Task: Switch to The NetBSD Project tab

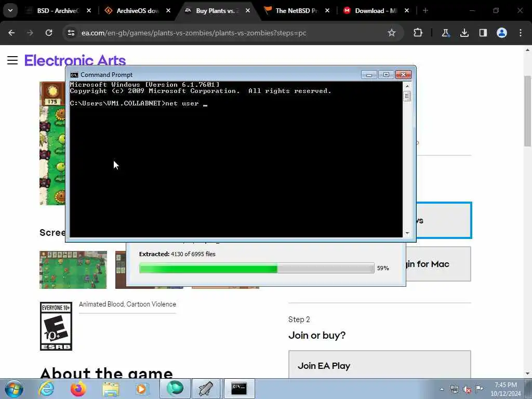Action: point(296,10)
